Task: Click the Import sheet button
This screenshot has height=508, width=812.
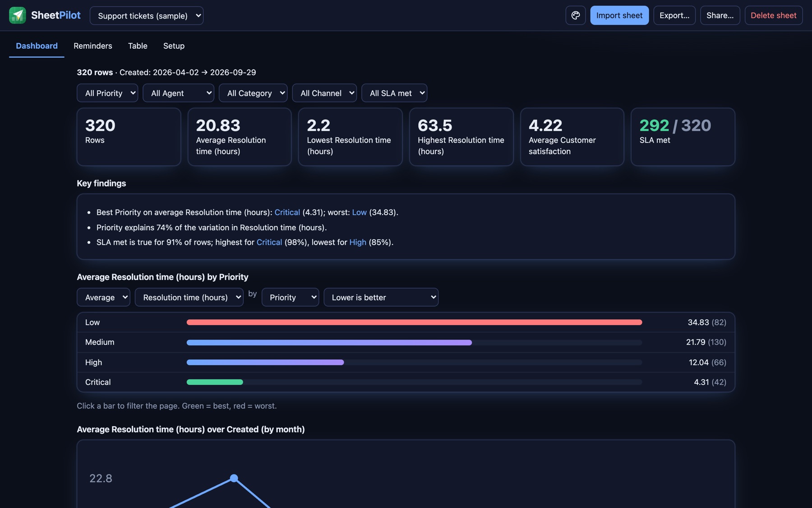Action: coord(619,15)
